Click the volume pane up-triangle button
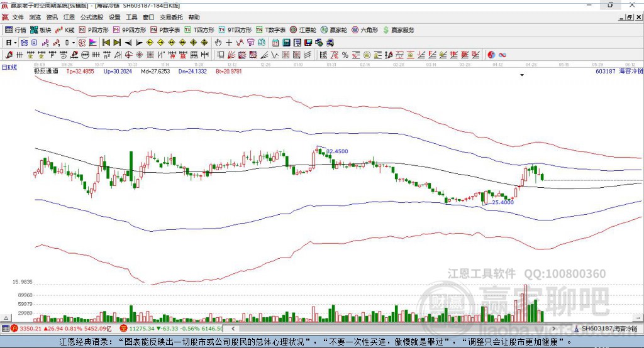This screenshot has width=644, height=348. 6,318
